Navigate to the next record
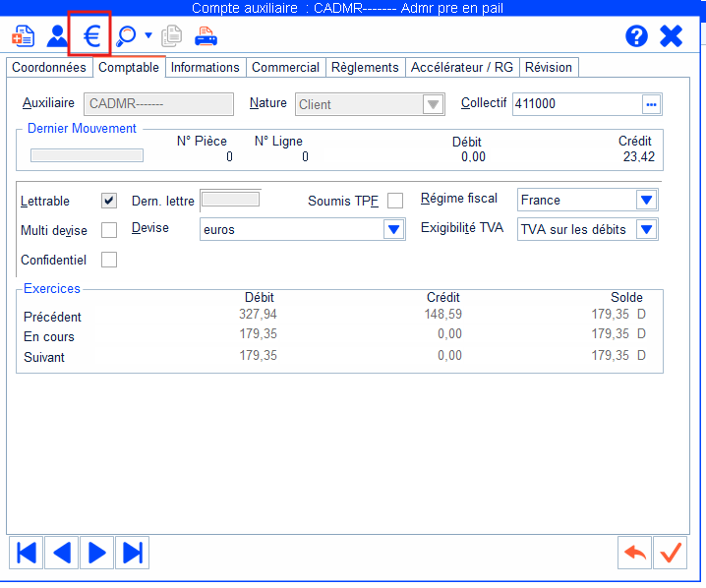Viewport: 706px width, 588px height. point(97,553)
